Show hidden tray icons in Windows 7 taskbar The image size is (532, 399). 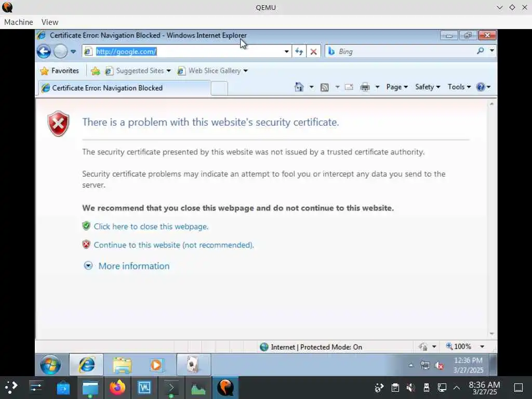coord(411,365)
